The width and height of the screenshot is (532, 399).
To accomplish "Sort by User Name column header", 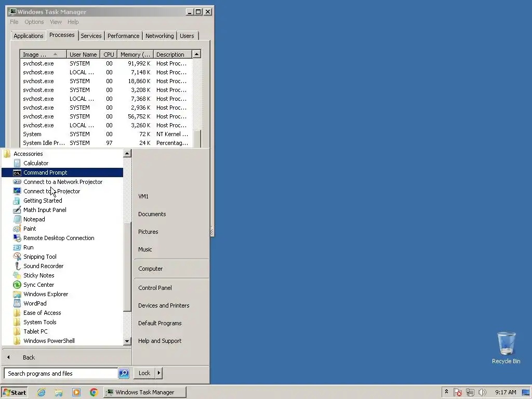I will pos(83,55).
